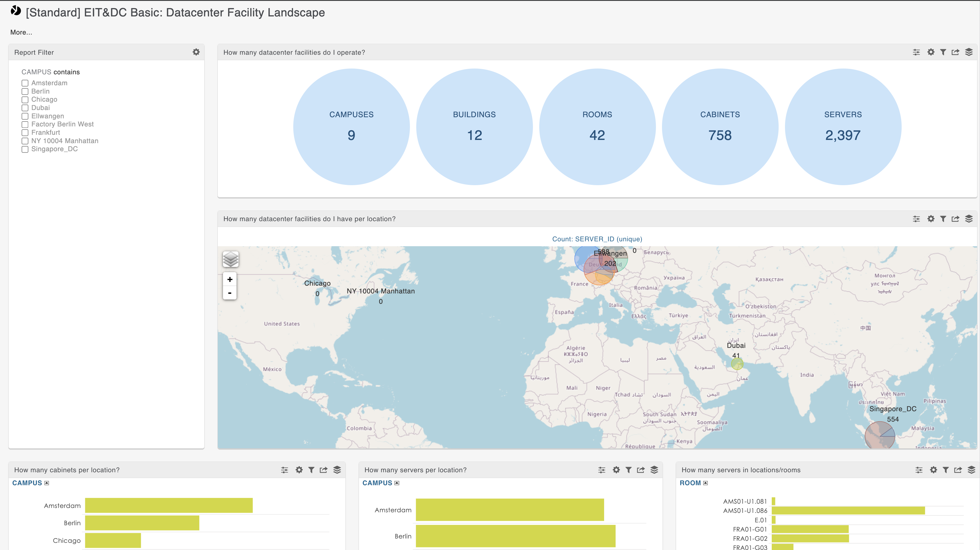Click gear icon in facilities operate panel
The width and height of the screenshot is (980, 550).
(930, 52)
